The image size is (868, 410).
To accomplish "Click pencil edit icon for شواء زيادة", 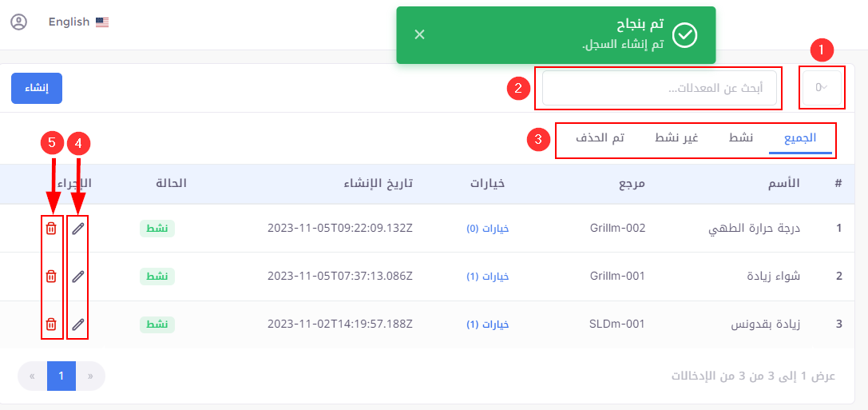I will tap(78, 276).
